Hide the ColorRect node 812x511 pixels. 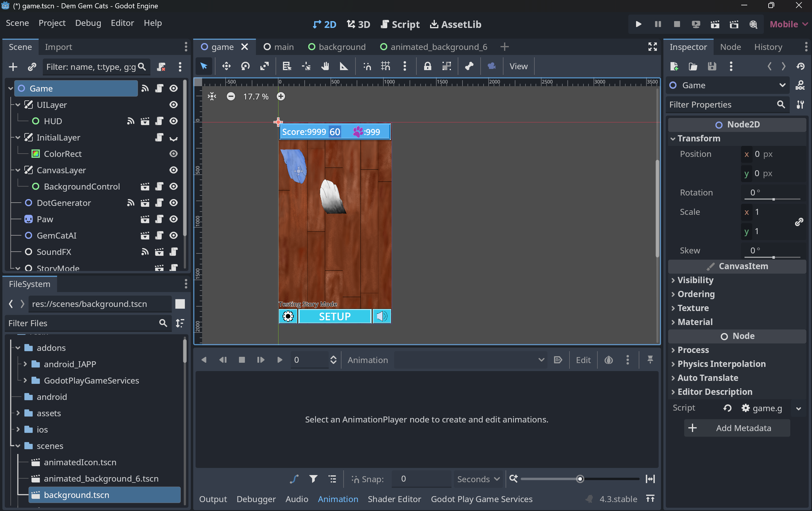(x=173, y=154)
